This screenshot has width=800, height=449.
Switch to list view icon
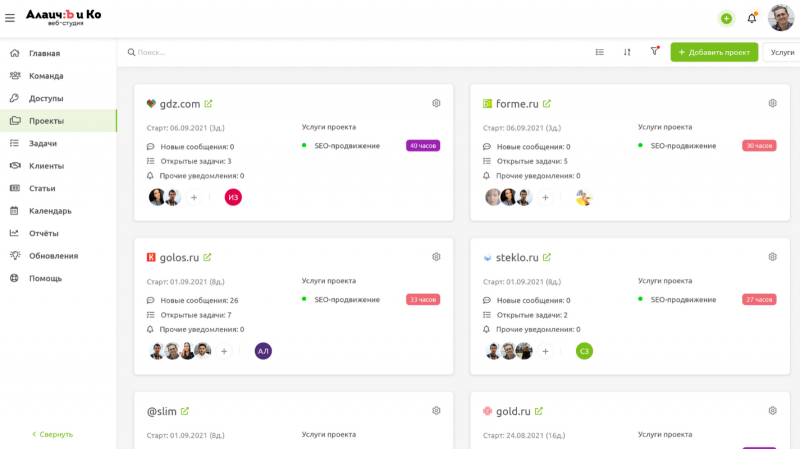pyautogui.click(x=599, y=52)
